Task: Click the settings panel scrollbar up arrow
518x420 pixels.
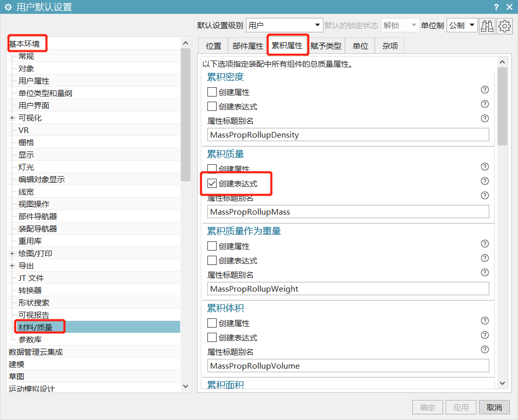Action: (502, 62)
